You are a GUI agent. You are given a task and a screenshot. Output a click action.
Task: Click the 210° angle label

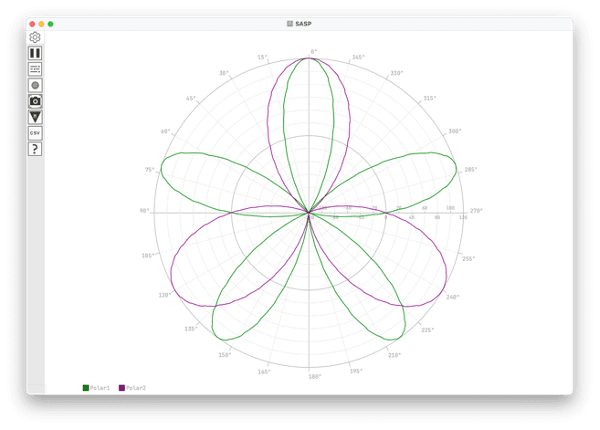click(x=395, y=355)
